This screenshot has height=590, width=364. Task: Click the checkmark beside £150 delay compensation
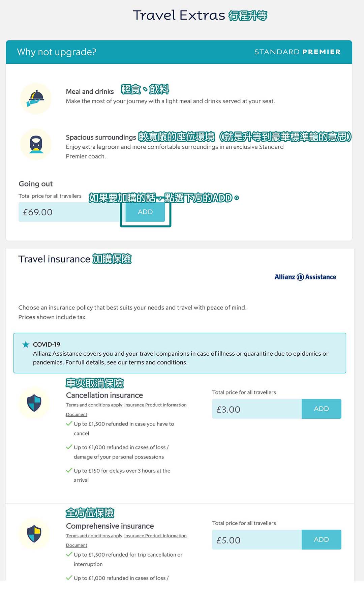pos(69,470)
